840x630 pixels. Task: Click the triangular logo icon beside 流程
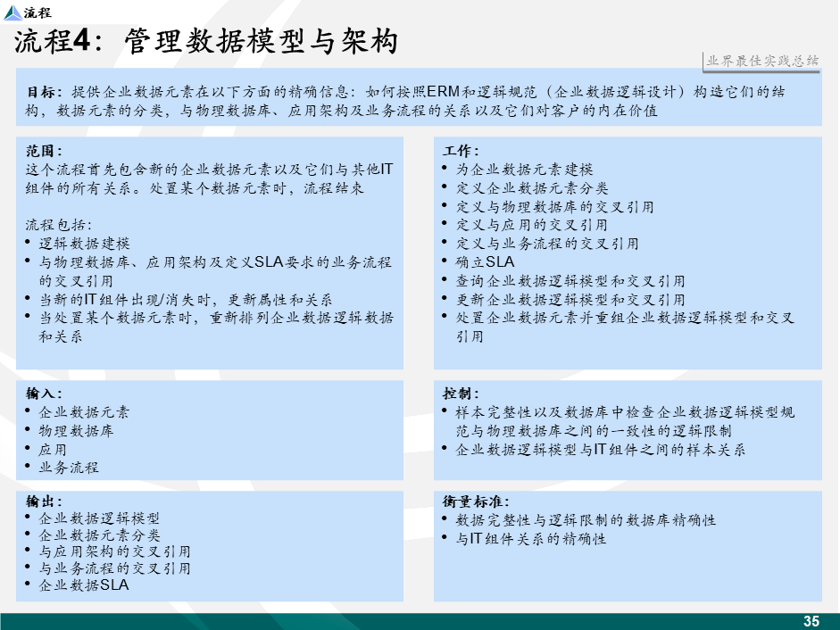click(x=12, y=12)
